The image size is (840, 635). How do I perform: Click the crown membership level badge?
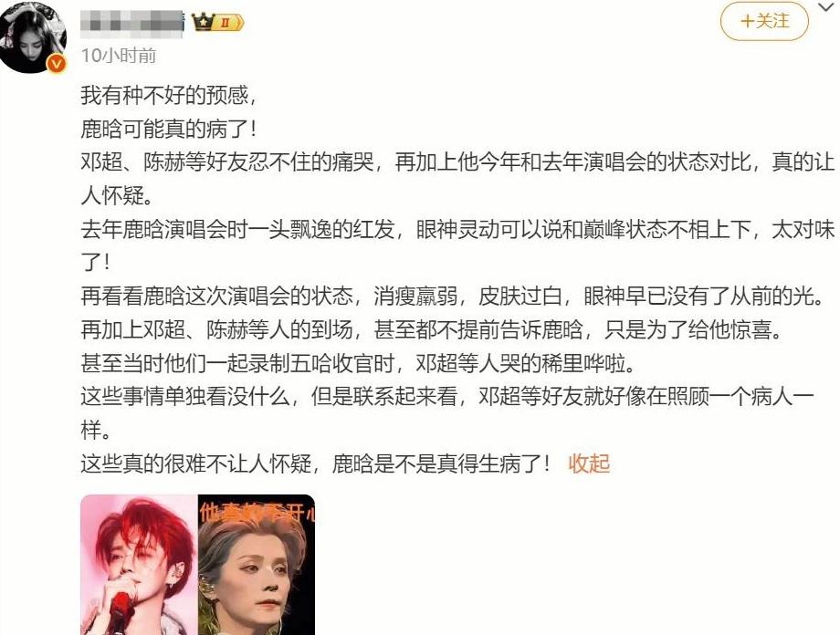pos(217,23)
